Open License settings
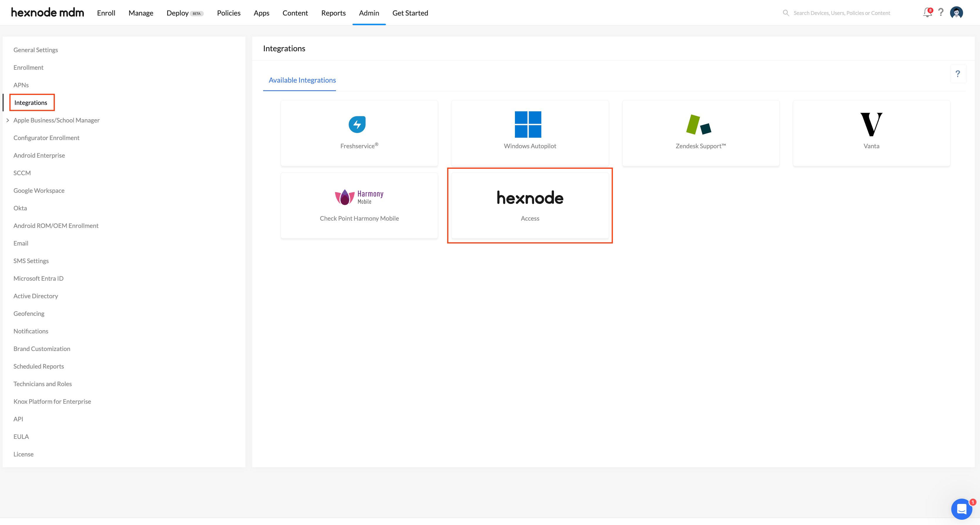This screenshot has height=525, width=980. (23, 454)
